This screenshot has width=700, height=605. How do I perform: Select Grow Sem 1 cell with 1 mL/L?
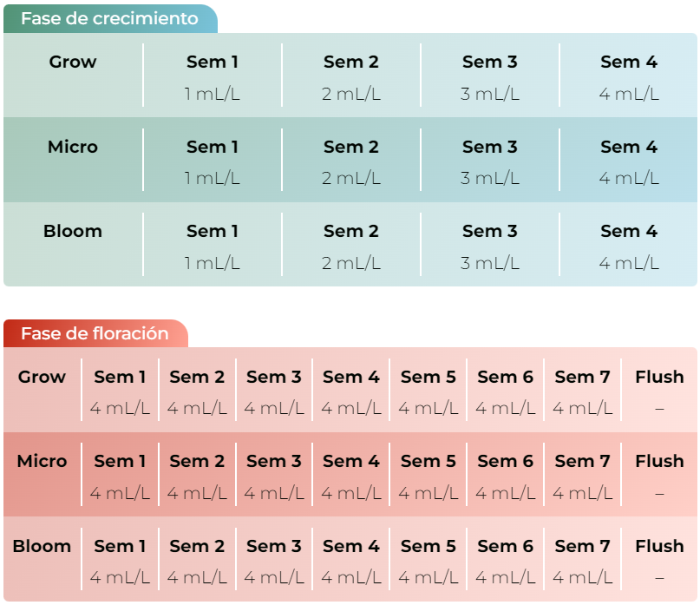[x=213, y=75]
